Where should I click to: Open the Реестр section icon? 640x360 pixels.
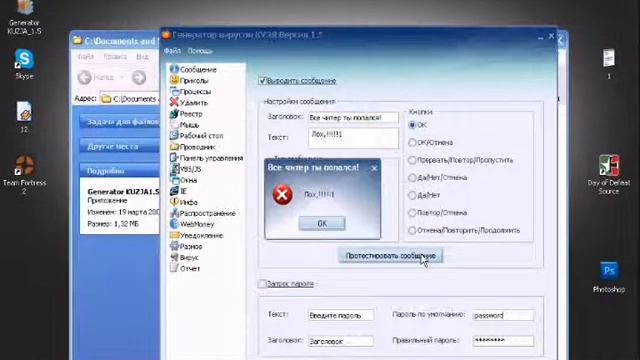[x=174, y=113]
